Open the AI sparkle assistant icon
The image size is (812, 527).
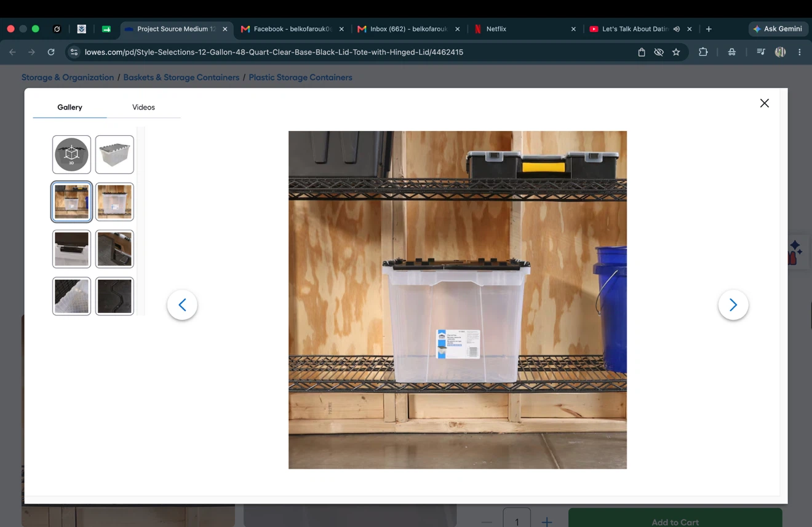(x=795, y=252)
